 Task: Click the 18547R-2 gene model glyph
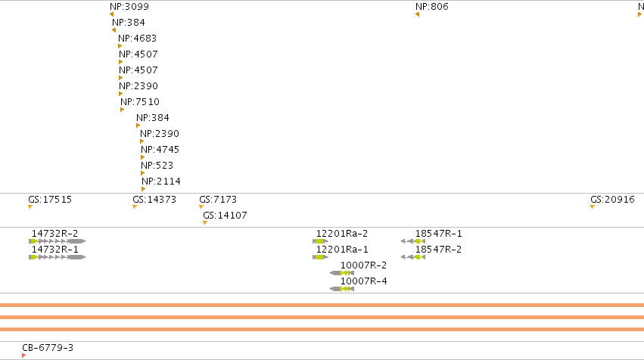point(413,257)
